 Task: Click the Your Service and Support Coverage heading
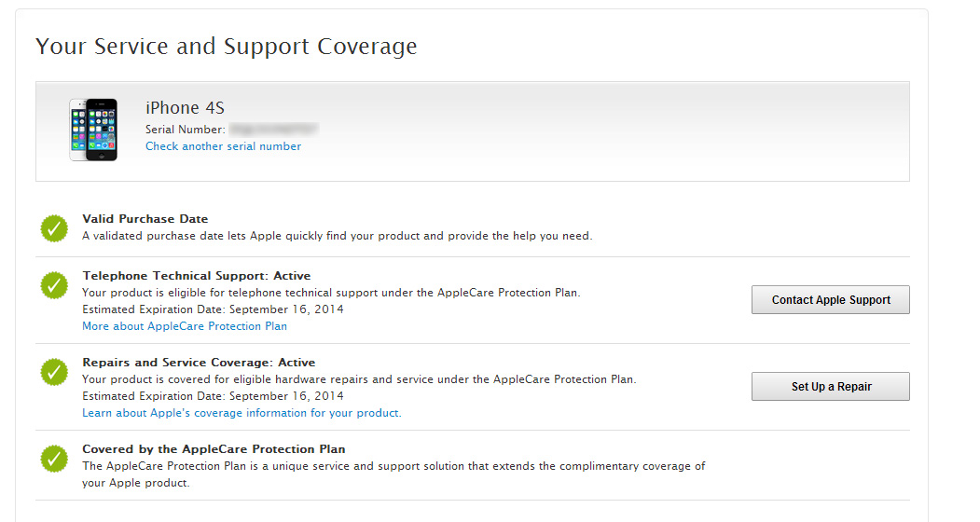(x=227, y=47)
